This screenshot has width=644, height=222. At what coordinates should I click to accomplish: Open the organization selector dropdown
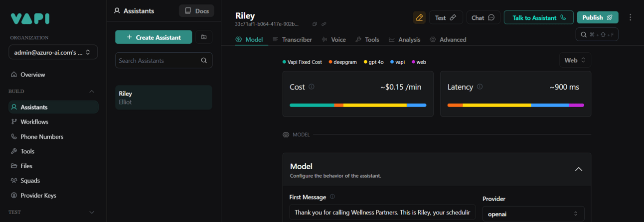pos(53,52)
